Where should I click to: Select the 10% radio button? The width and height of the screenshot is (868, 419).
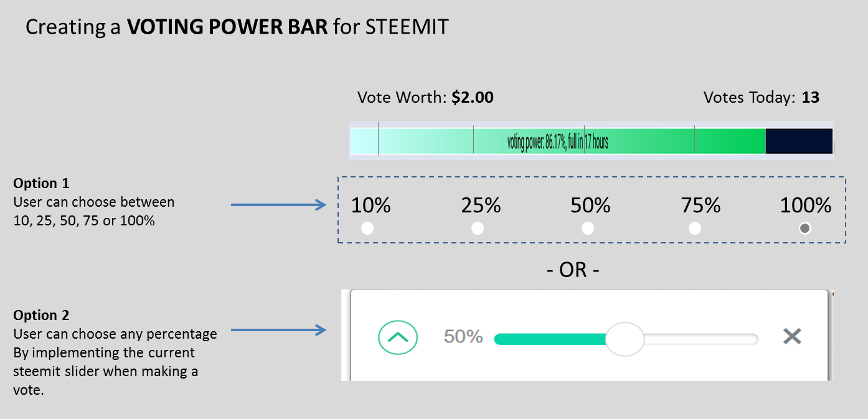point(367,228)
